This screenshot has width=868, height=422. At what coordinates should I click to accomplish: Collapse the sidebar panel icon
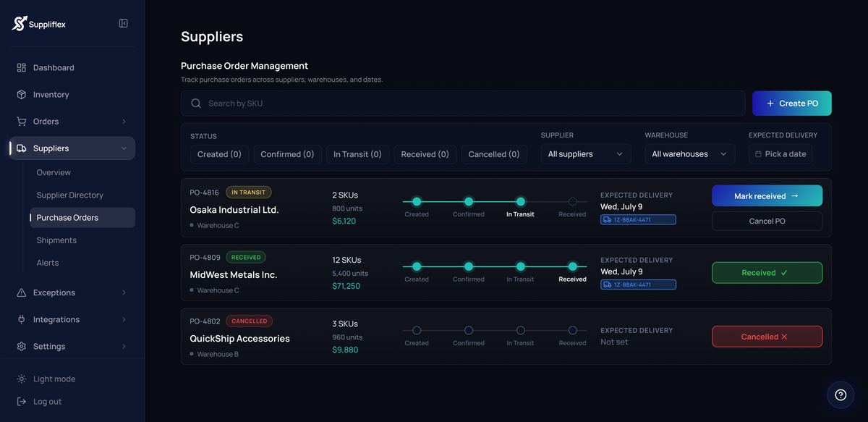click(x=123, y=23)
